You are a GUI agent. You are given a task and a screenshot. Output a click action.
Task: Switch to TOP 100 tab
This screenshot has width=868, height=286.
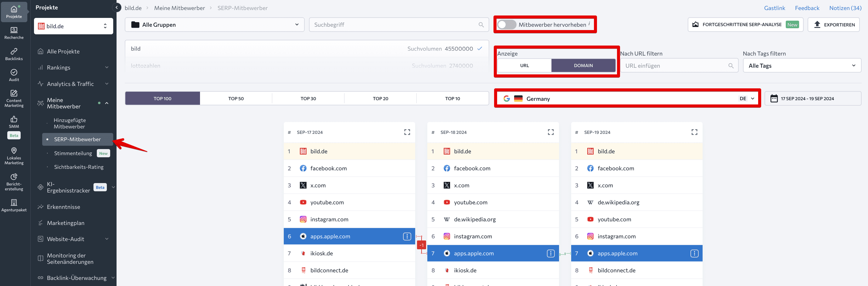(162, 98)
